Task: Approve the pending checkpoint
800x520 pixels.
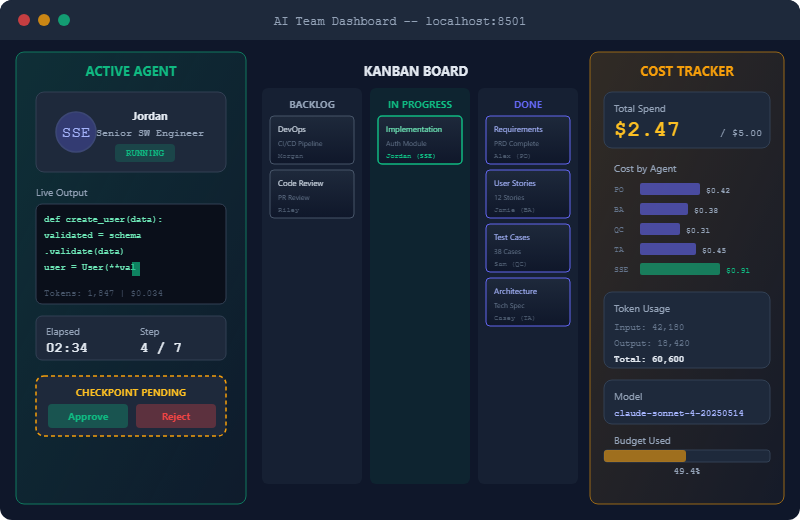Action: click(88, 416)
